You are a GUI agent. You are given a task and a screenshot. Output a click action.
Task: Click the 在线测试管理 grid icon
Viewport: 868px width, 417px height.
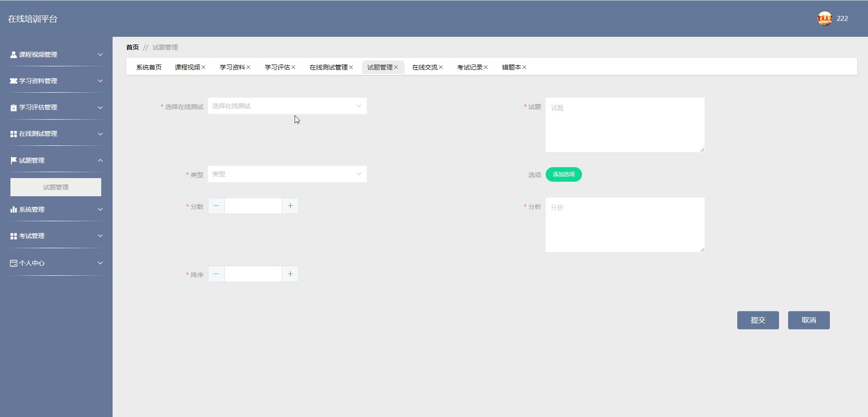click(14, 134)
